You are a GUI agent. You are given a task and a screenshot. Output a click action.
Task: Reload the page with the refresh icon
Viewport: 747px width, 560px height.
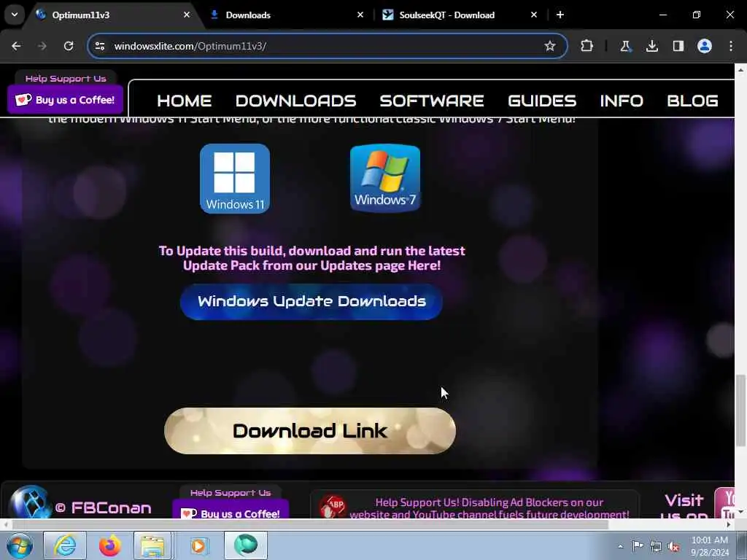click(69, 46)
